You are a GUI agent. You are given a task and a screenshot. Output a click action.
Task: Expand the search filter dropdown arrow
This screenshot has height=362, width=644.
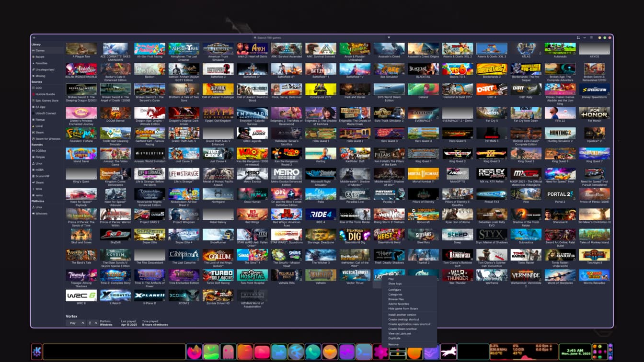[389, 37]
